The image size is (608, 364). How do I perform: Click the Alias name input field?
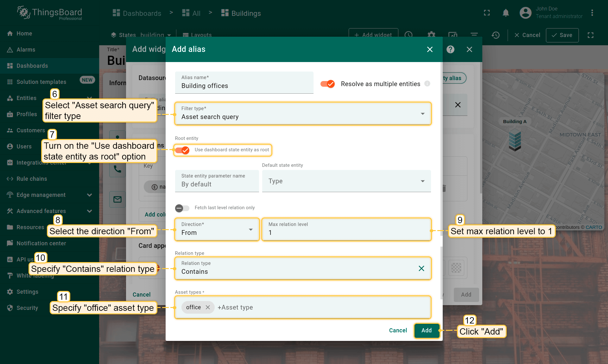click(244, 86)
